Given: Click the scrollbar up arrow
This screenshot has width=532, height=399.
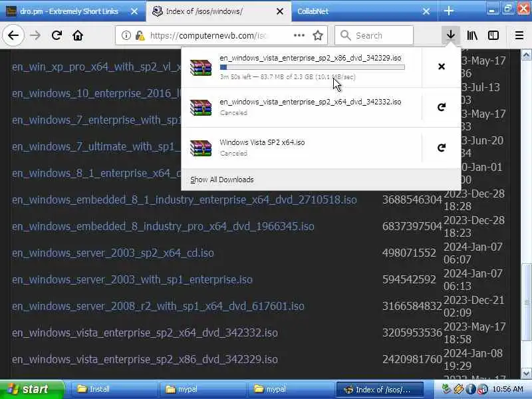Looking at the screenshot, I should [x=526, y=55].
